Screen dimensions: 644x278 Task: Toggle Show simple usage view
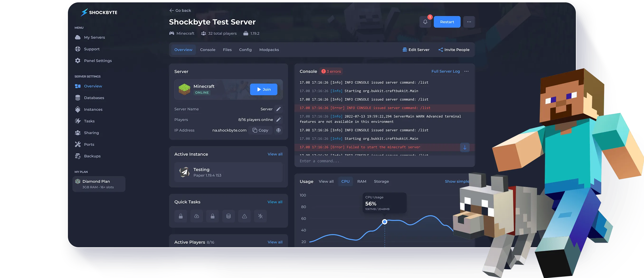click(457, 182)
